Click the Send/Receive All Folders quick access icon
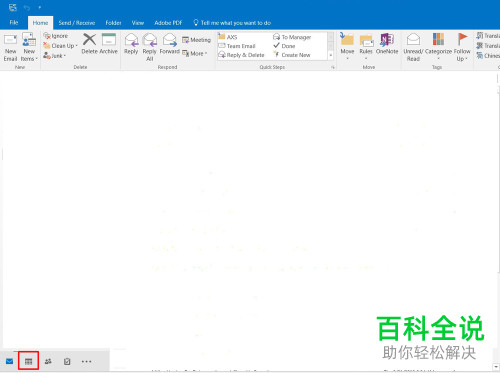This screenshot has width=500, height=373. point(13,7)
